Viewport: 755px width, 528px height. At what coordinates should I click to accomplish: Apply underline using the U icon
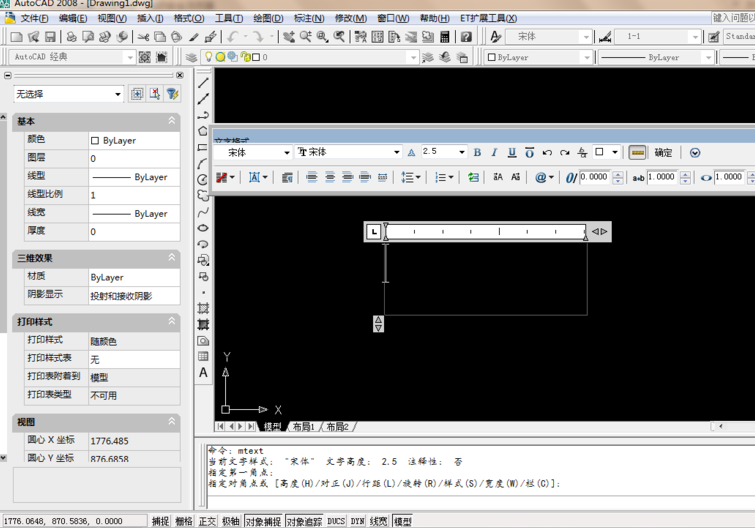511,153
